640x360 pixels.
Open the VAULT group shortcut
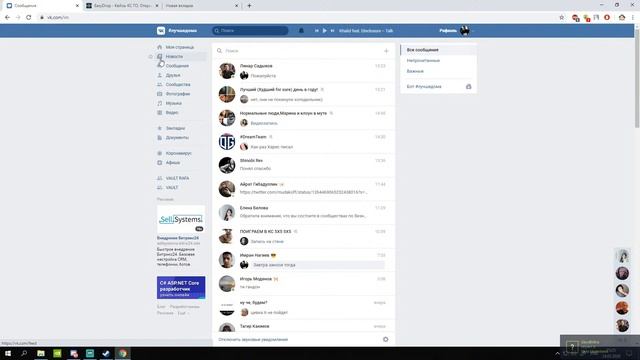(172, 188)
